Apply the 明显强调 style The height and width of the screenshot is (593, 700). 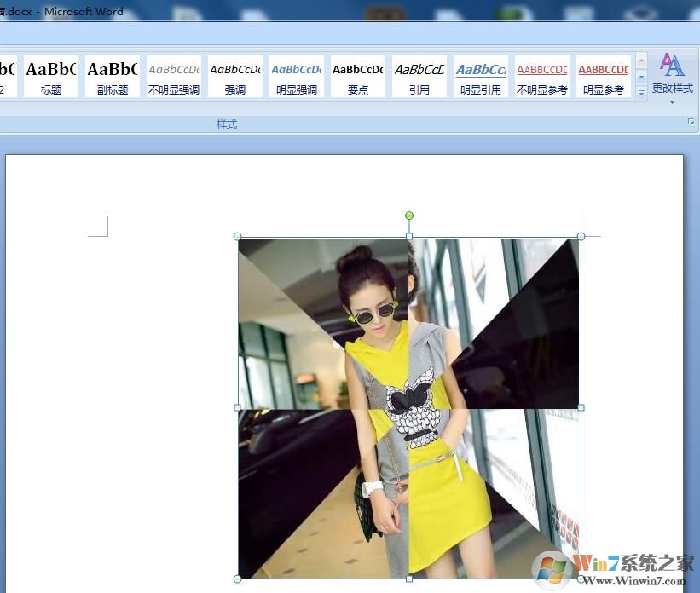click(296, 75)
